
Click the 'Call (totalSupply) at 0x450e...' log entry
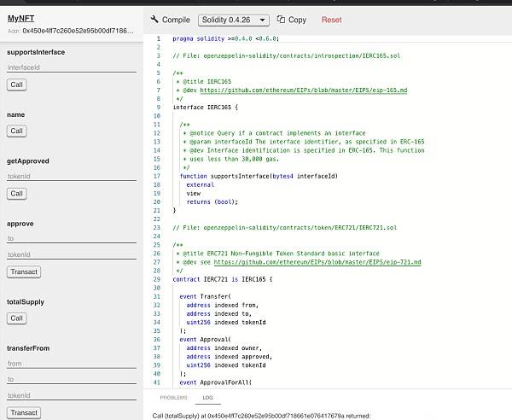261,416
